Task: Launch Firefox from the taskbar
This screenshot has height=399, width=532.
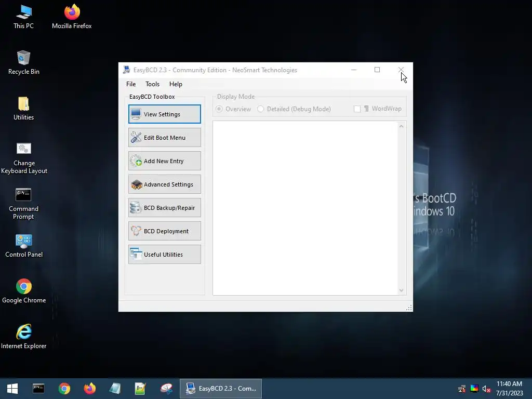Action: (89, 389)
